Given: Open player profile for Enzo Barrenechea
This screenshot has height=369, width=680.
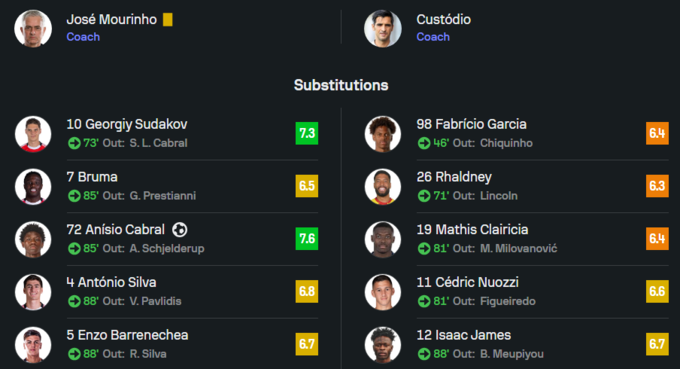Looking at the screenshot, I should [x=127, y=335].
